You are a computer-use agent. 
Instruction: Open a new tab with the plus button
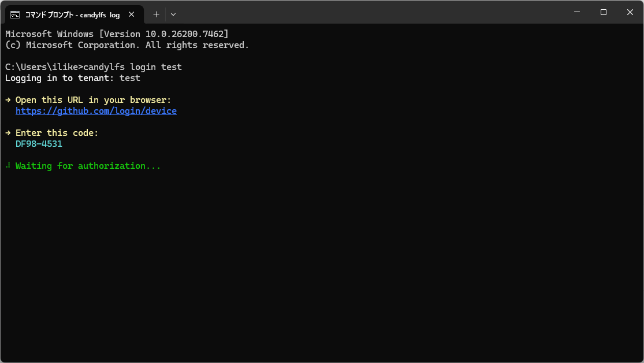(156, 14)
